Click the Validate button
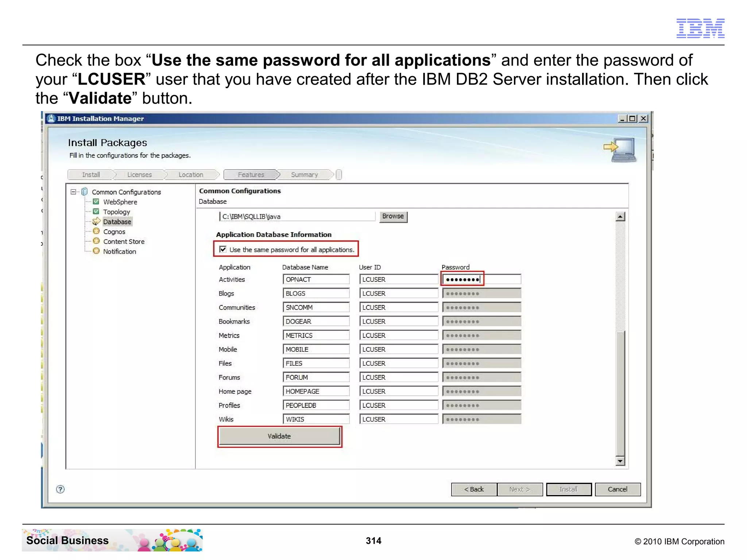This screenshot has width=747, height=560. click(x=279, y=436)
